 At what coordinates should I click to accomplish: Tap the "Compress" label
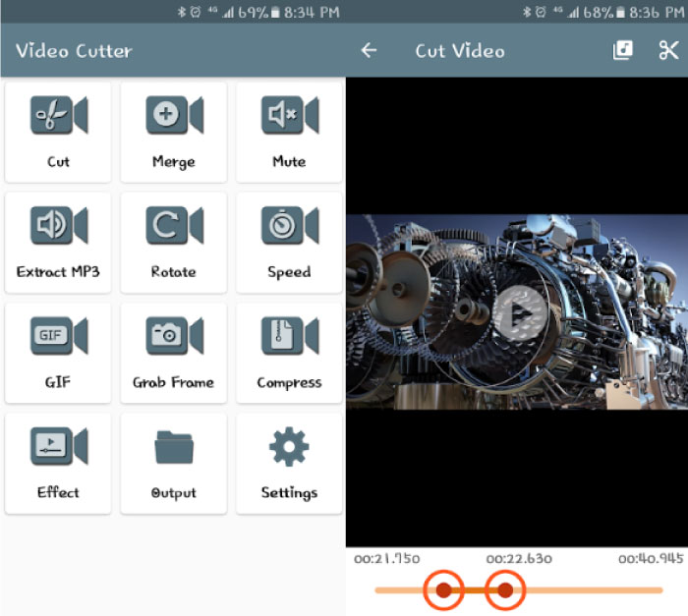[x=289, y=383]
